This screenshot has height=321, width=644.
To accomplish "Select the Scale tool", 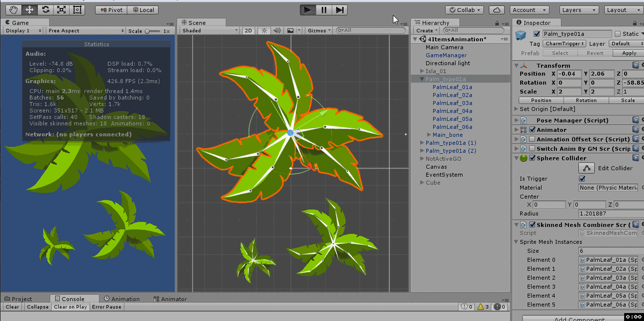I will click(62, 10).
